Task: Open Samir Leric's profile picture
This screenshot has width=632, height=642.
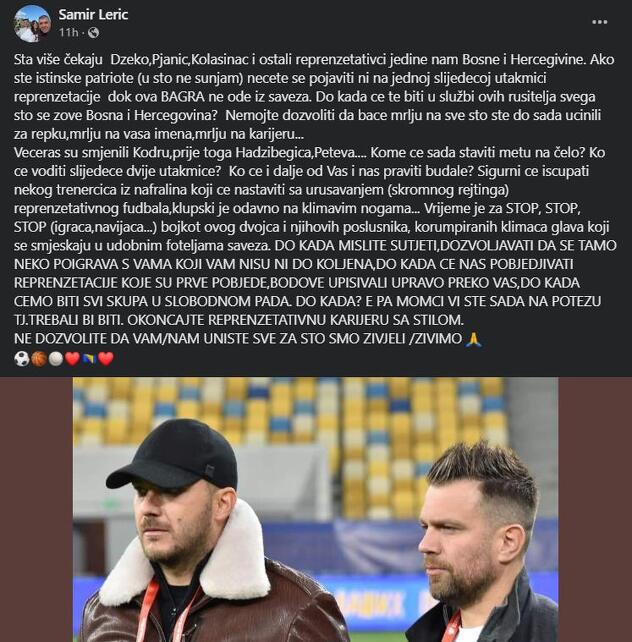Action: pos(33,23)
